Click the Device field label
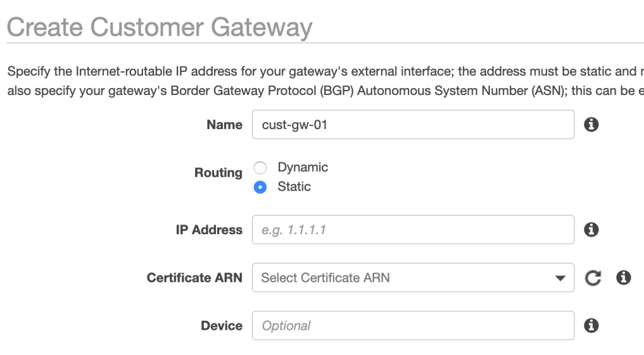 (x=221, y=325)
